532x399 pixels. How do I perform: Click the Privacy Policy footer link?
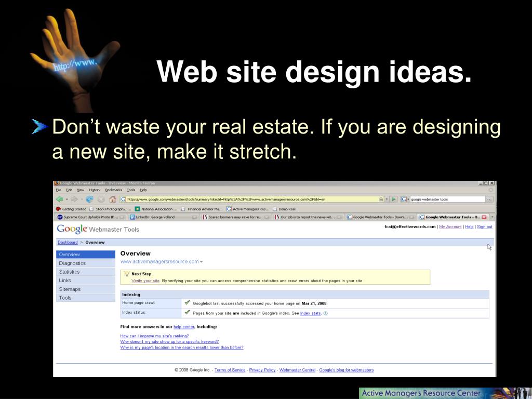[x=262, y=370]
